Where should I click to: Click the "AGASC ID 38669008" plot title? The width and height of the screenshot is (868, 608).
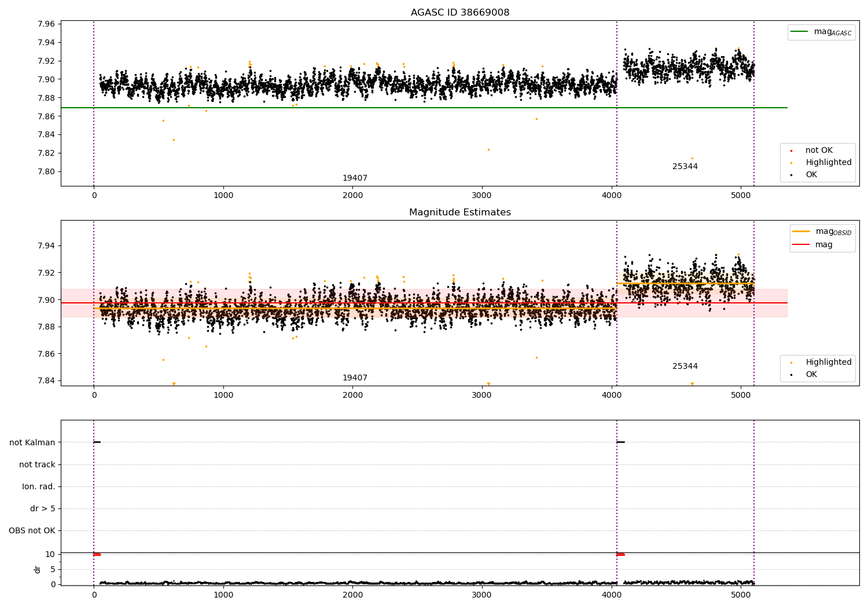[460, 13]
